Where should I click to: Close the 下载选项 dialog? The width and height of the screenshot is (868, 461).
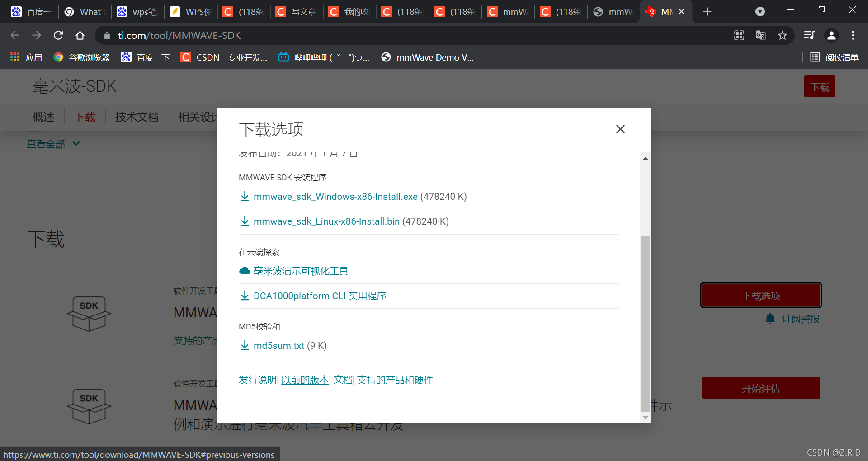(620, 129)
